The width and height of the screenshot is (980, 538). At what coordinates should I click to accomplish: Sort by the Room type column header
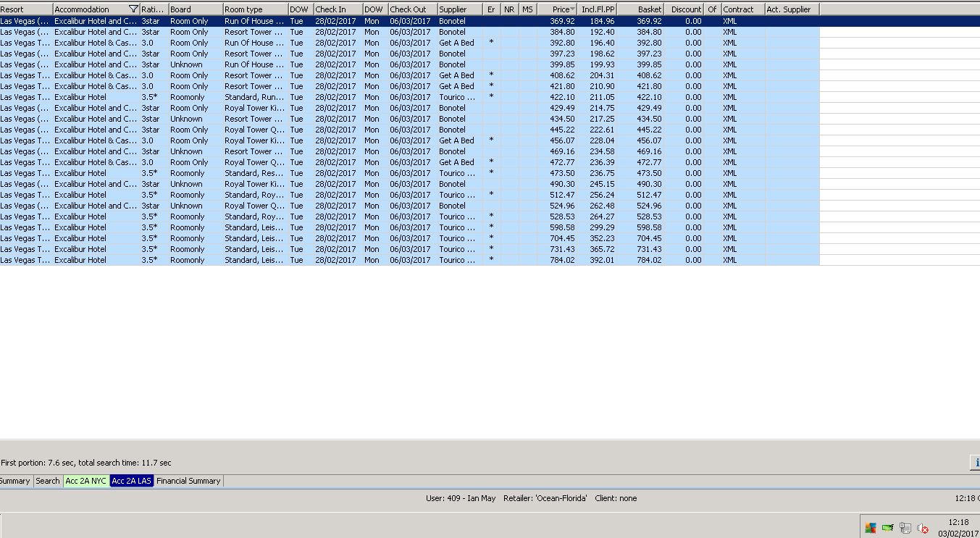[255, 9]
